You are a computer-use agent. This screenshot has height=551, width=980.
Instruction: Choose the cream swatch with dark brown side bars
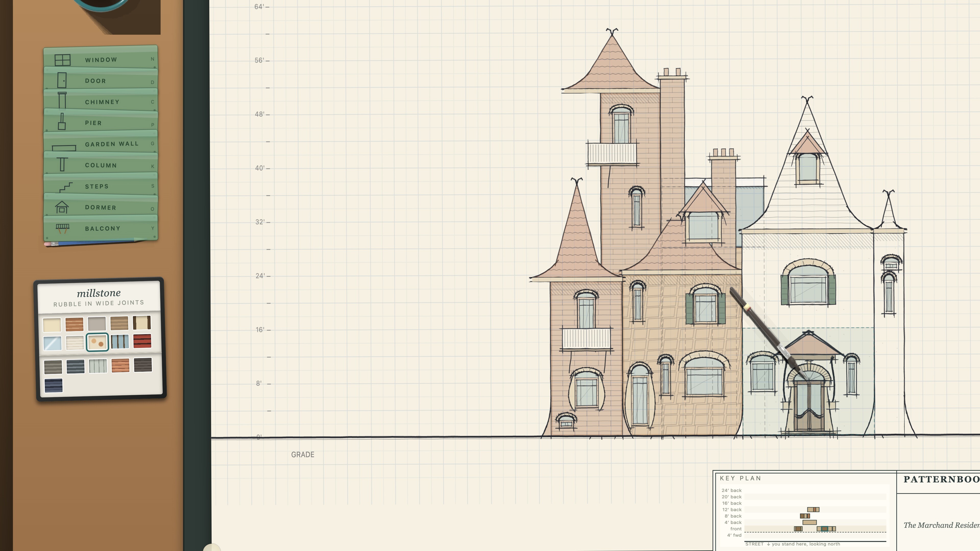click(142, 322)
